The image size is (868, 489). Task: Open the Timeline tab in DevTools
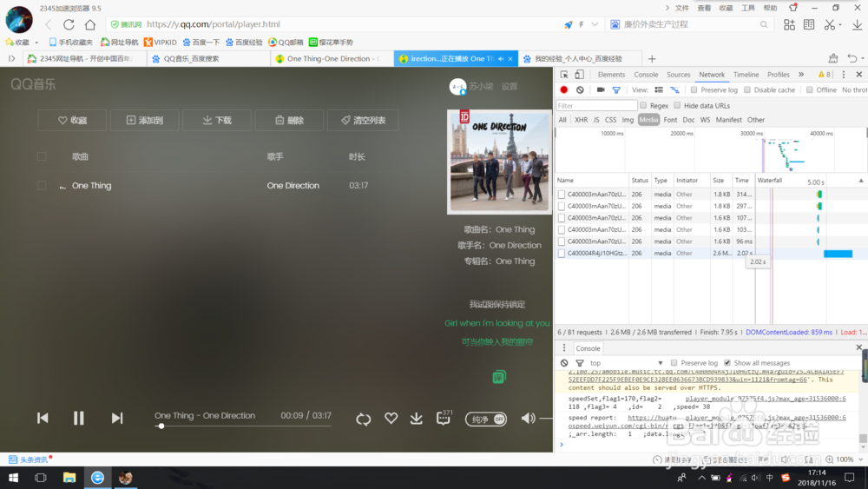(746, 74)
